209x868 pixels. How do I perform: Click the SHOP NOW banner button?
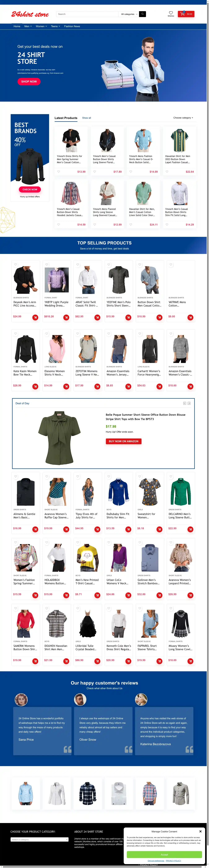coord(29,82)
